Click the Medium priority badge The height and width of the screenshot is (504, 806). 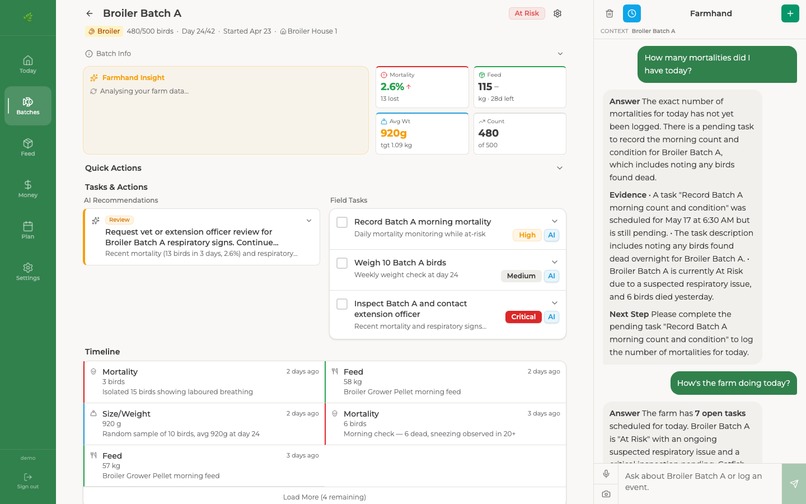[x=521, y=276]
